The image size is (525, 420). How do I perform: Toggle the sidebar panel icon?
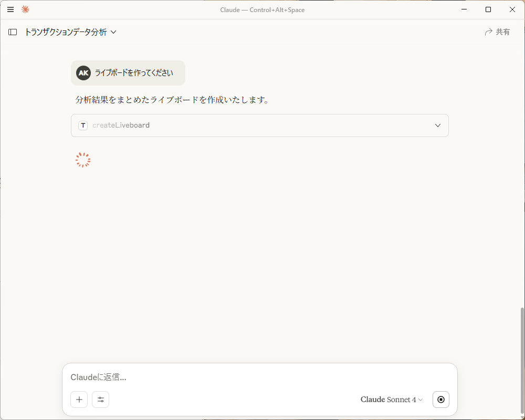(13, 32)
